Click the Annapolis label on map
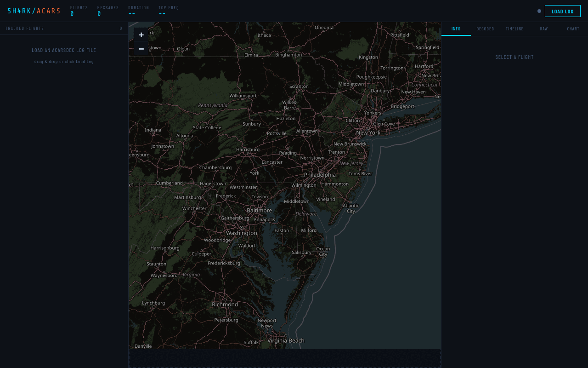The width and height of the screenshot is (588, 368). click(264, 220)
